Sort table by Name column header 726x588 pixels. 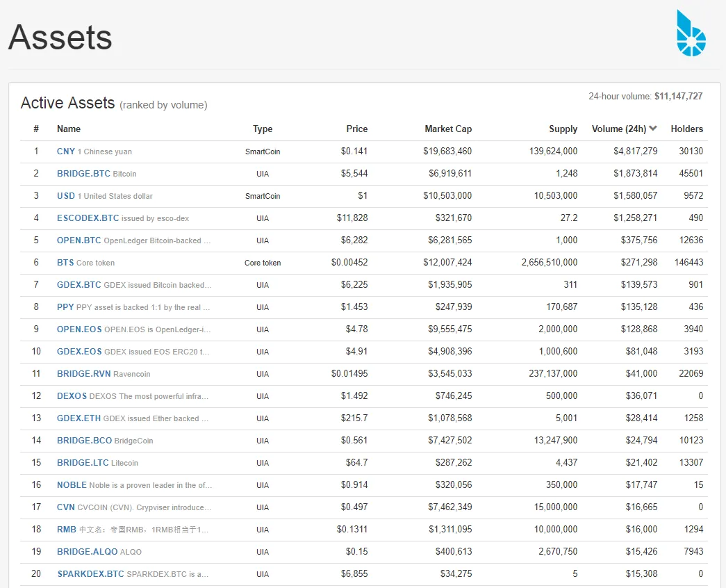pos(69,129)
